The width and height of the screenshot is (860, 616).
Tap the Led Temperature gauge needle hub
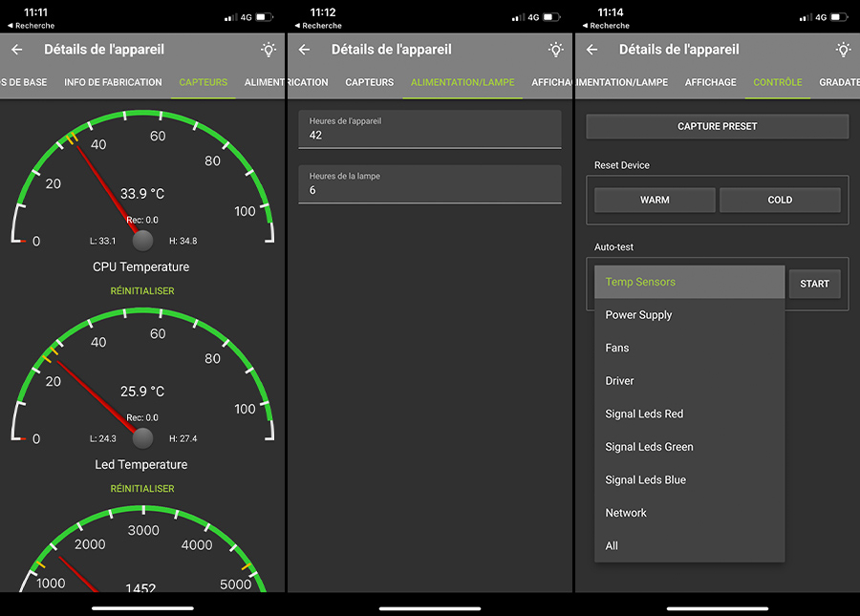point(142,438)
